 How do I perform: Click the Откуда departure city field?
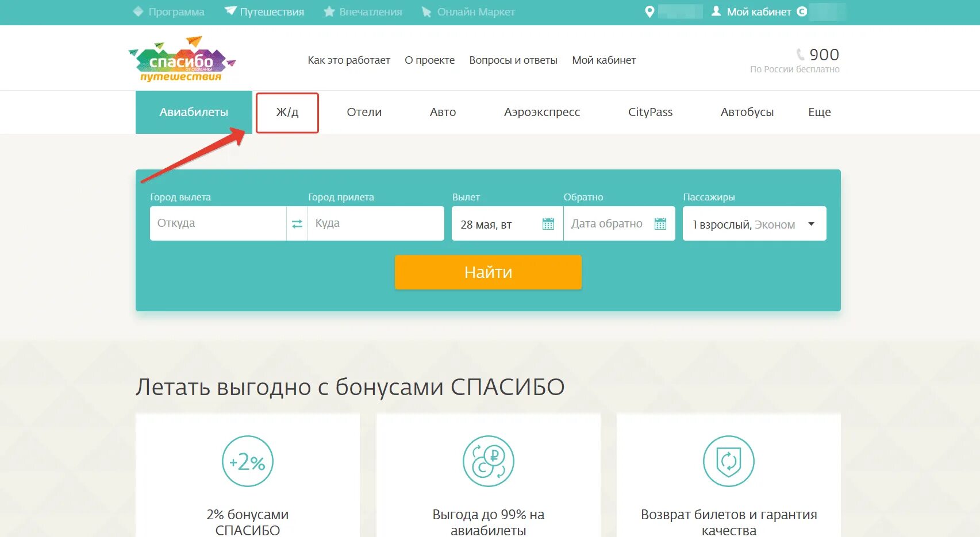[x=218, y=223]
